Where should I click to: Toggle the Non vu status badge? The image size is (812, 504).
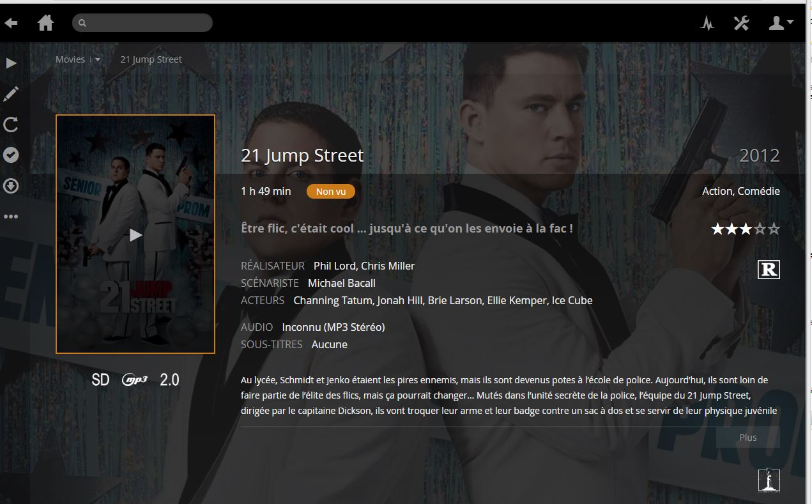point(331,191)
